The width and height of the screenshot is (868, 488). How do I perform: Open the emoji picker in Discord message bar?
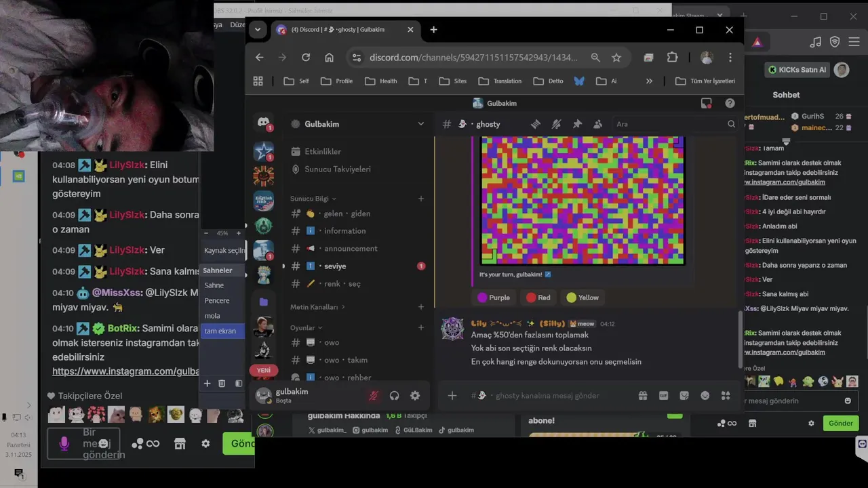[705, 396]
